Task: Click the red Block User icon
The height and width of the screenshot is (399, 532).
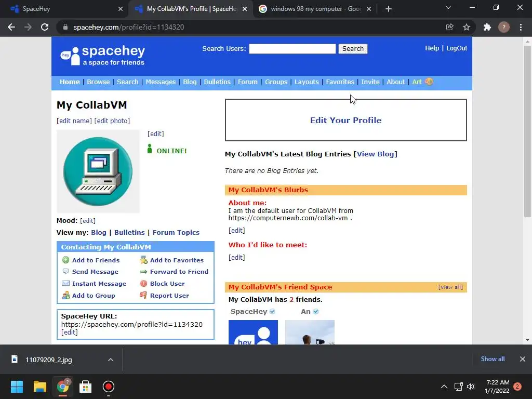Action: point(143,283)
